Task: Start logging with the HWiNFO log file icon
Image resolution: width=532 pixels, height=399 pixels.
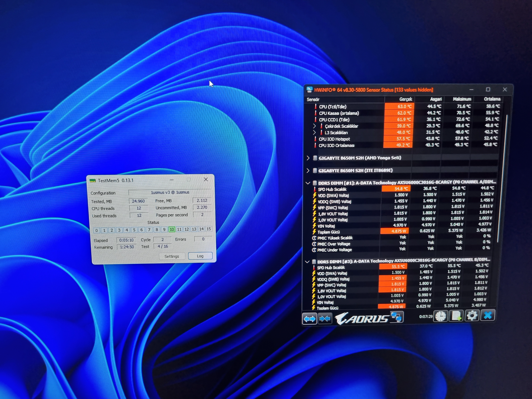Action: (x=456, y=316)
